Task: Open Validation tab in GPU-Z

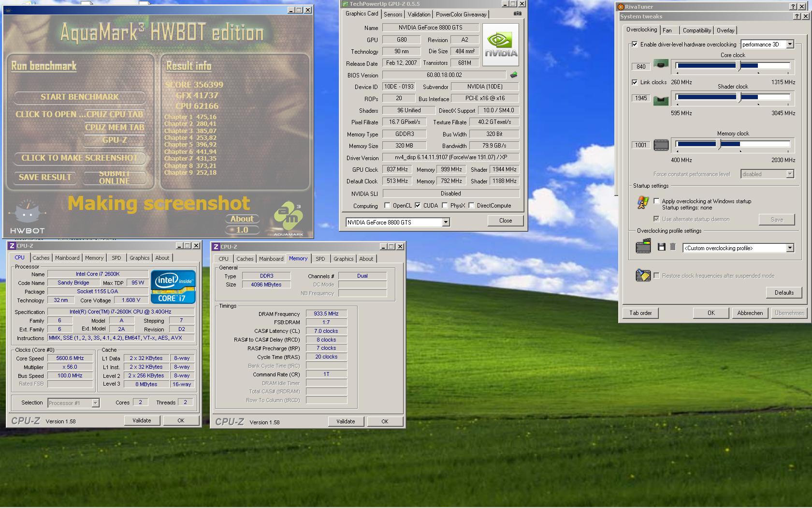Action: 419,15
